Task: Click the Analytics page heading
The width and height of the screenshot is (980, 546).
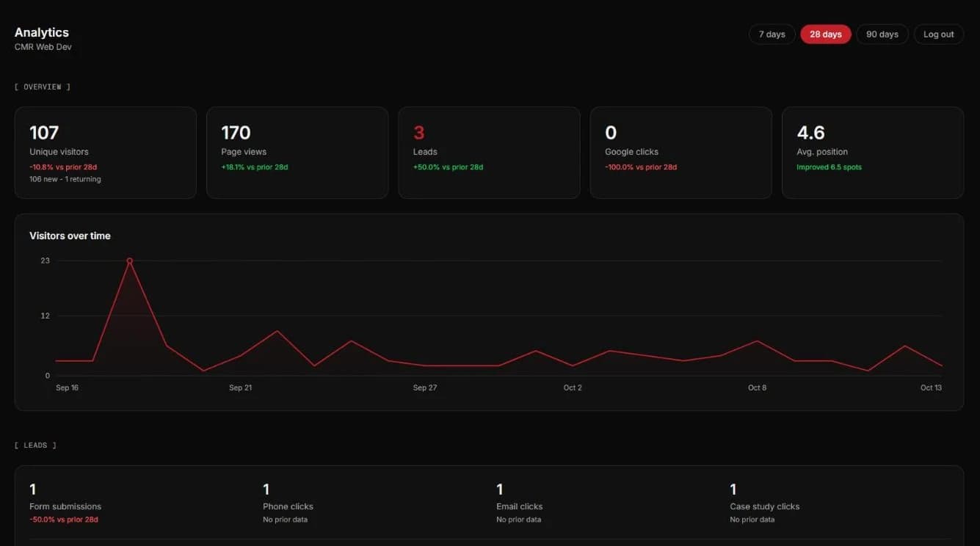Action: (42, 32)
